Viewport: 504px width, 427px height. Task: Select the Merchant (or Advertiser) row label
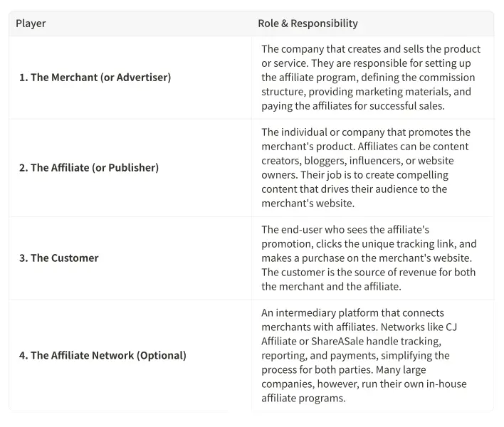[95, 77]
